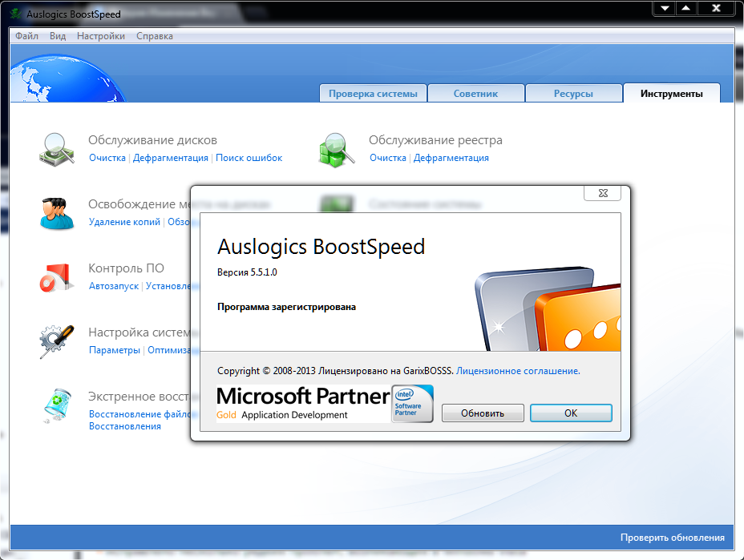744x560 pixels.
Task: Launch Поиск ошибок disk tool
Action: (249, 158)
